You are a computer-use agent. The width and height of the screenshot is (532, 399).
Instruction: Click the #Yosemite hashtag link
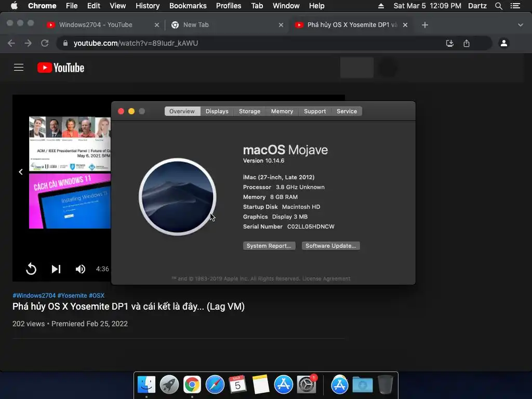tap(72, 296)
